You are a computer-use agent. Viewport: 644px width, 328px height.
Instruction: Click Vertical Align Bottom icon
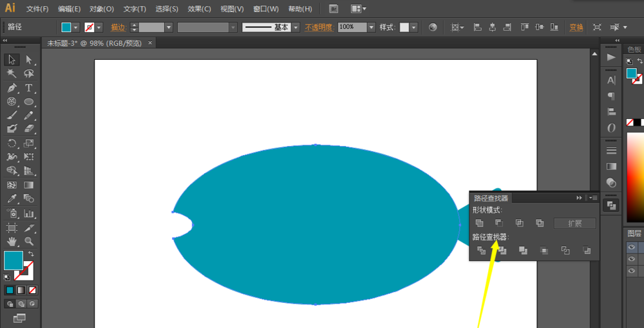(554, 28)
